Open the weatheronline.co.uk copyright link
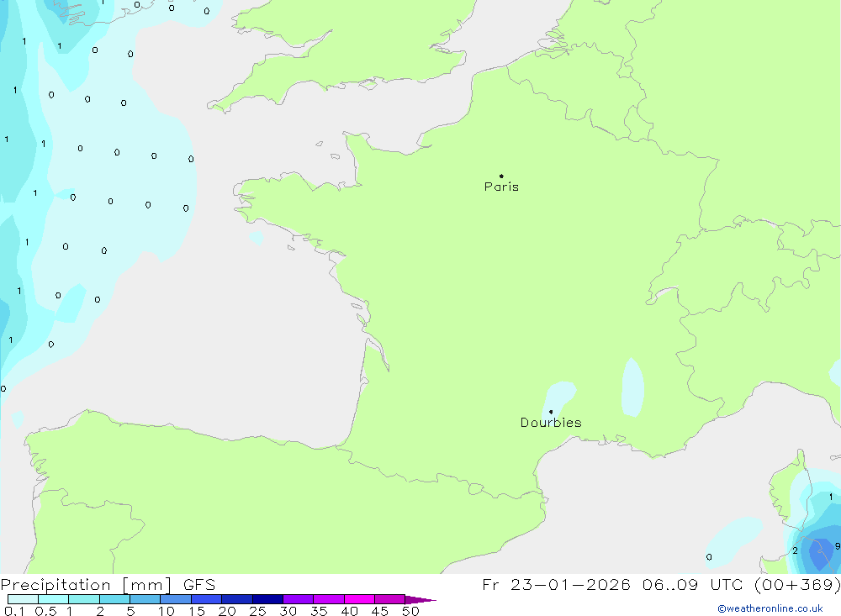Viewport: 841px width, 616px height. click(x=770, y=608)
